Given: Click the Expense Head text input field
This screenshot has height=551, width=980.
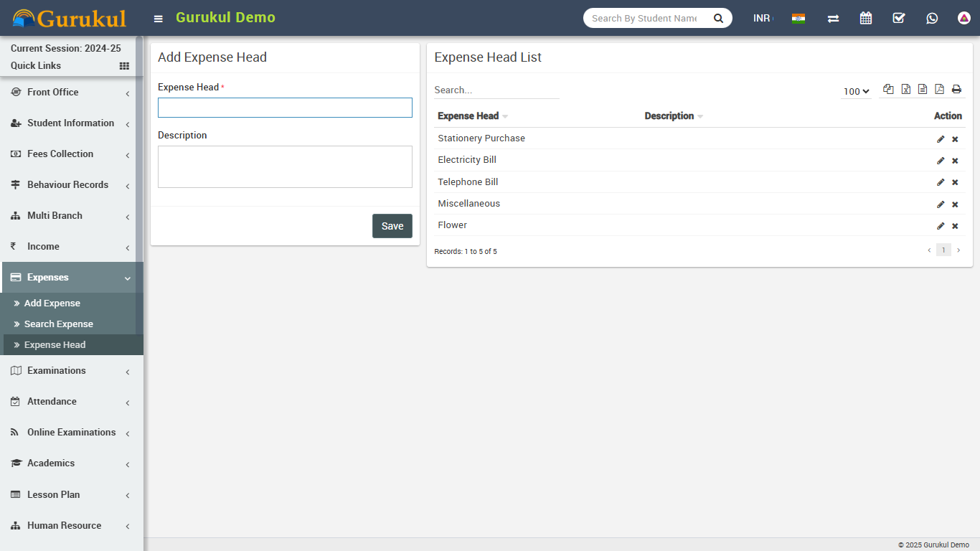Looking at the screenshot, I should pyautogui.click(x=285, y=108).
